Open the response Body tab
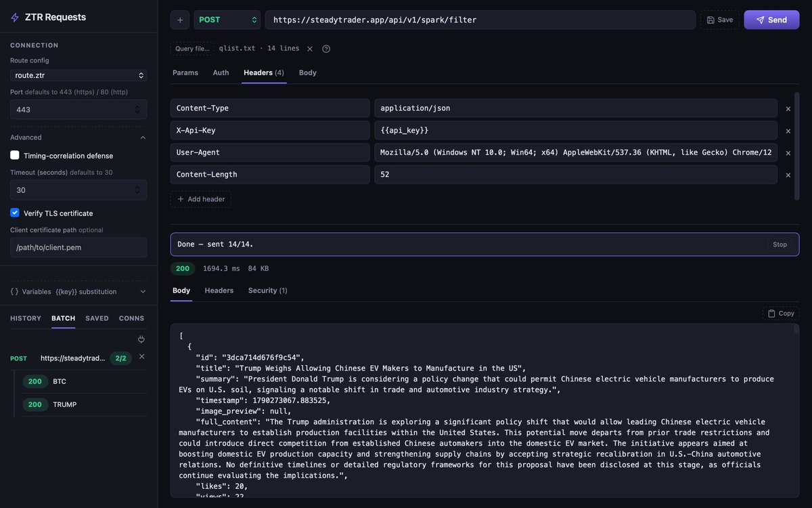The width and height of the screenshot is (812, 508). (181, 291)
